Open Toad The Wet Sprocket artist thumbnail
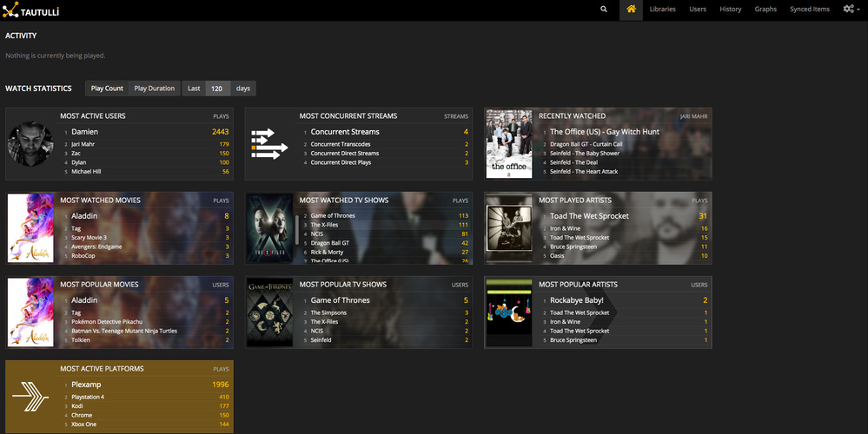Image resolution: width=868 pixels, height=434 pixels. (x=509, y=227)
